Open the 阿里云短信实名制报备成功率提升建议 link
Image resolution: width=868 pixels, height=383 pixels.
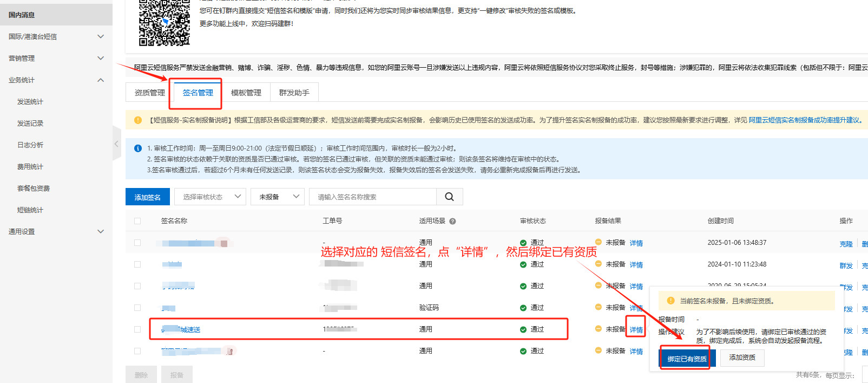pos(806,120)
